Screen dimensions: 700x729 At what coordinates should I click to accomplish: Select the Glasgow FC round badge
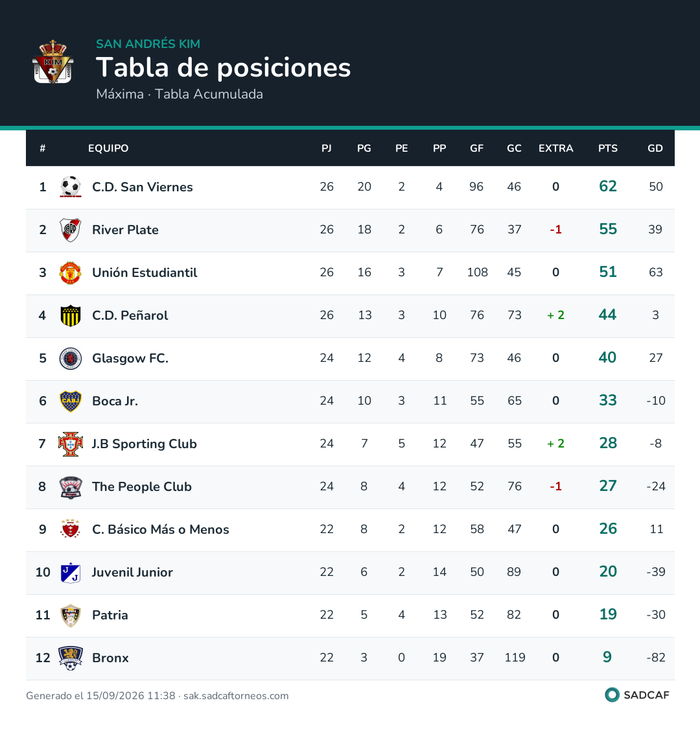pyautogui.click(x=71, y=359)
